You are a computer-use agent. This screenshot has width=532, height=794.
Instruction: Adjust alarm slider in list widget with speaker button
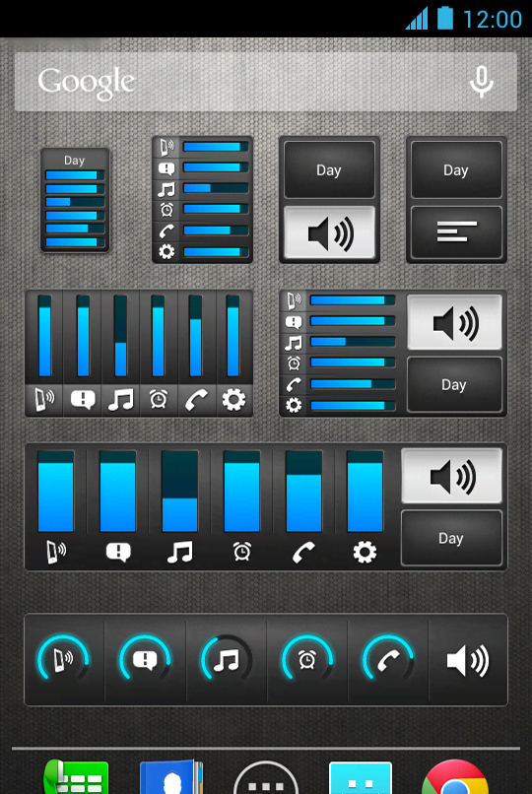tap(353, 363)
